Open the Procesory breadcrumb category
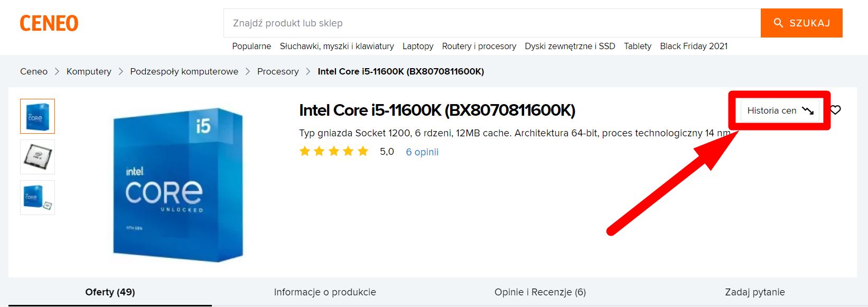Screen dimensions: 868x307 coord(278,71)
